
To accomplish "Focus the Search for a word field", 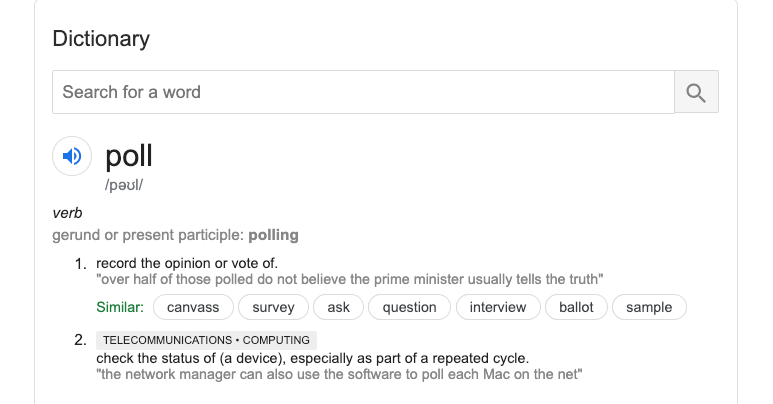I will [363, 92].
